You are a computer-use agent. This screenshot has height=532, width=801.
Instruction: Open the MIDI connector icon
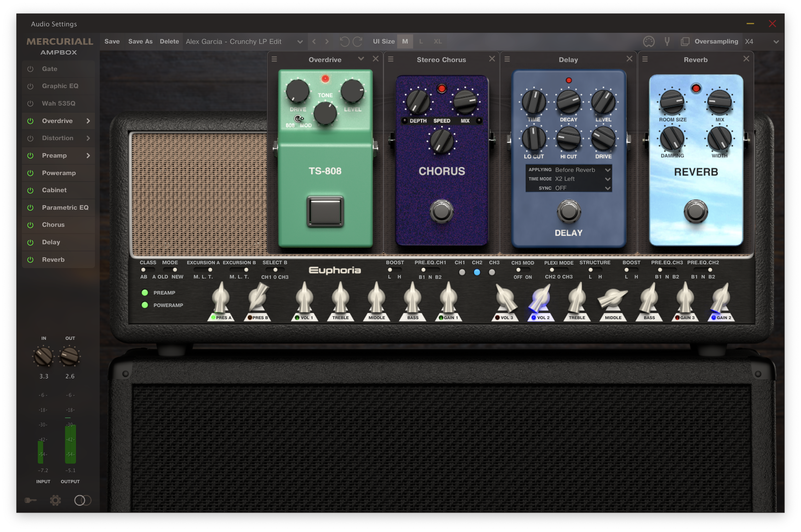[649, 42]
